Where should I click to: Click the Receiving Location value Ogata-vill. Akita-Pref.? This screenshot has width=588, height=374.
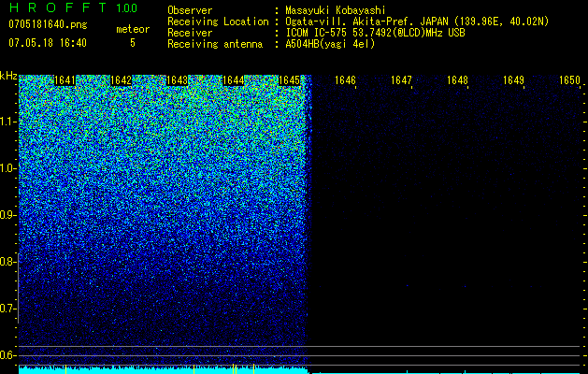point(351,22)
